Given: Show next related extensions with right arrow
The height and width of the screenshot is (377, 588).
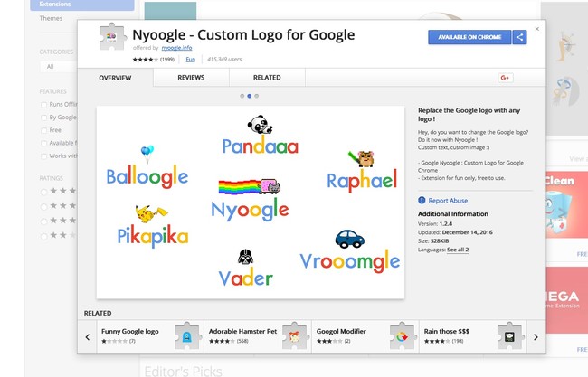Looking at the screenshot, I should click(536, 337).
